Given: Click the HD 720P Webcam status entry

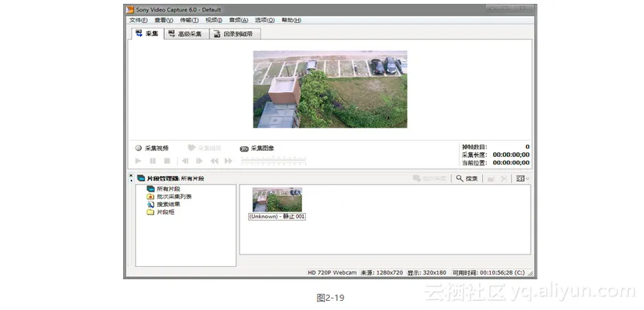Looking at the screenshot, I should click(332, 272).
